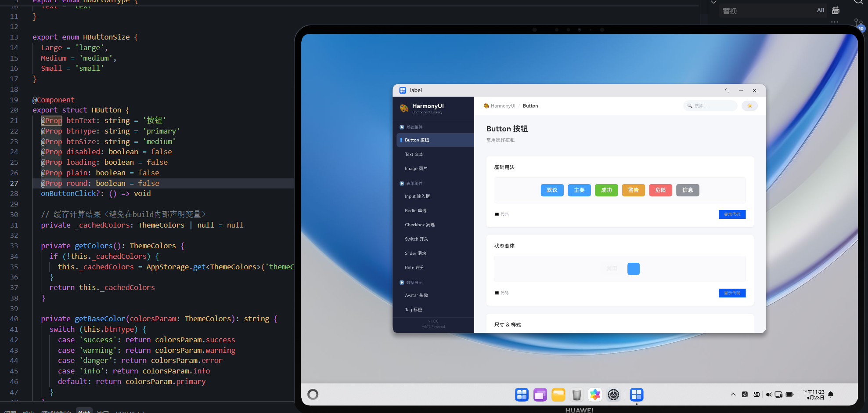
Task: Open the Switch 开关 sidebar item
Action: coord(416,239)
